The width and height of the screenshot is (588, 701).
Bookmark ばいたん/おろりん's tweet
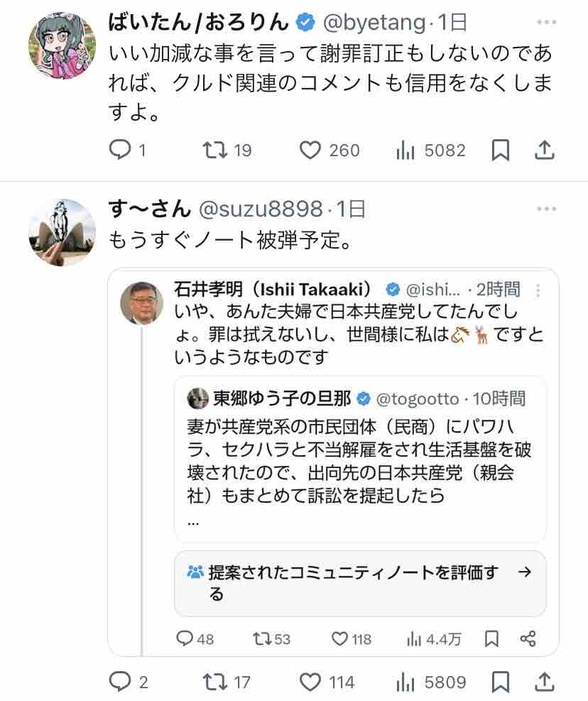coord(500,151)
